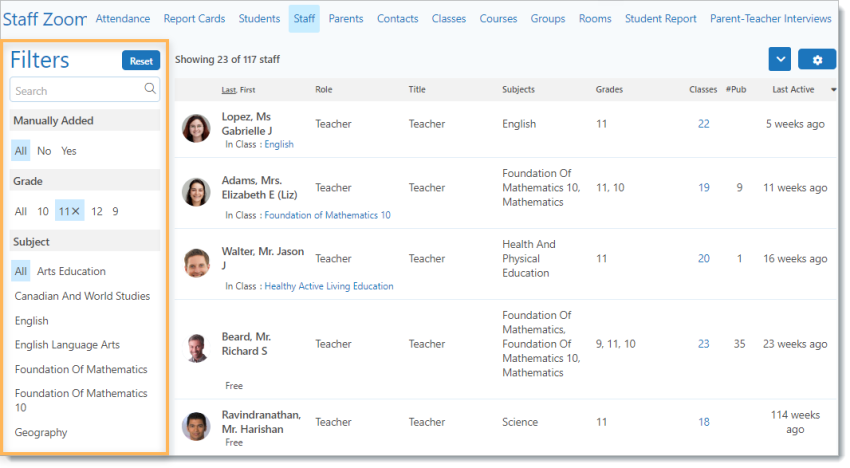The height and width of the screenshot is (468, 850).
Task: Set Manually Added filter to Yes
Action: [x=69, y=151]
